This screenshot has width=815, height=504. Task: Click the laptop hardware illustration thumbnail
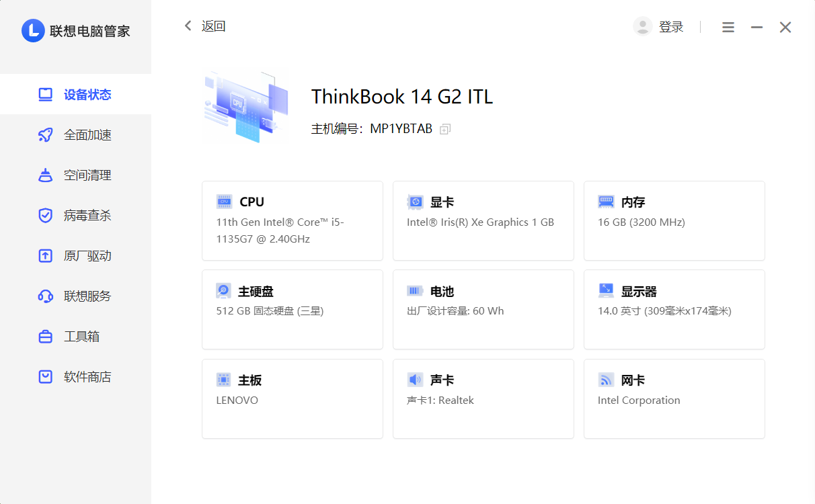[246, 108]
